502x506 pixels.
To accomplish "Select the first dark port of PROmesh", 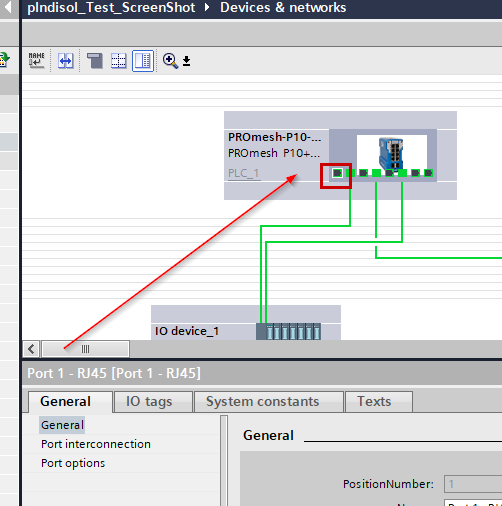I will (x=337, y=173).
